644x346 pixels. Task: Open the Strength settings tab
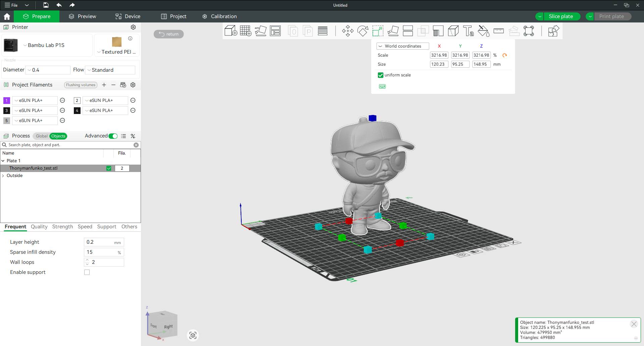tap(62, 227)
